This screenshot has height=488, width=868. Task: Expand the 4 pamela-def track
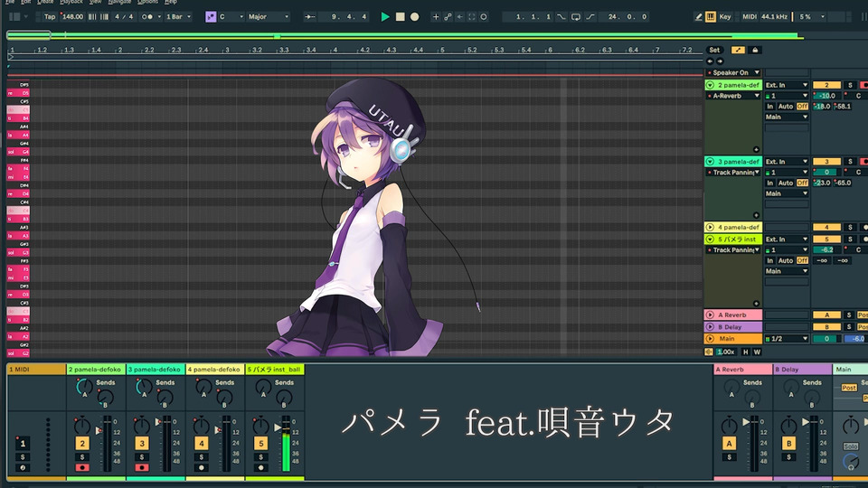point(710,227)
